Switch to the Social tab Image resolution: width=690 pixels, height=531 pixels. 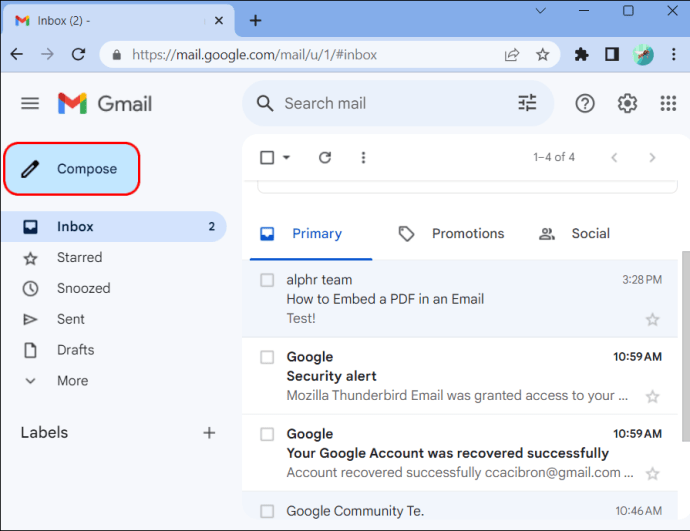pyautogui.click(x=574, y=234)
